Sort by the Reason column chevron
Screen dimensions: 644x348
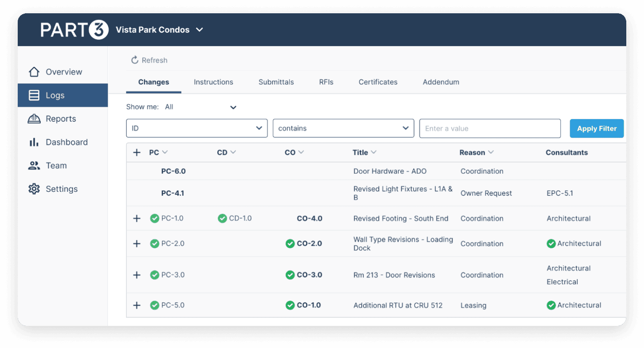point(491,152)
